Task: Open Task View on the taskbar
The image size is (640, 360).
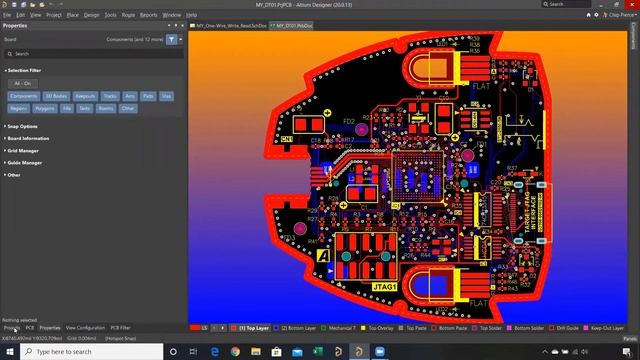Action: pyautogui.click(x=193, y=351)
